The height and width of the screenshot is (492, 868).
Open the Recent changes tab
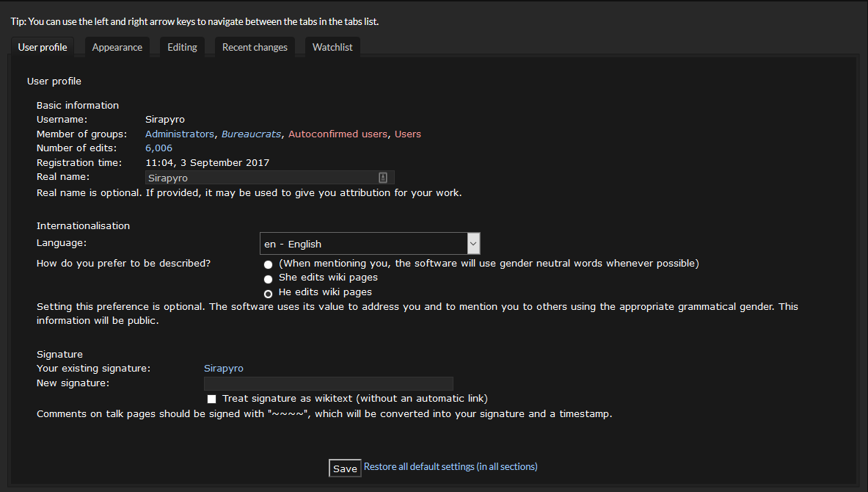click(255, 47)
